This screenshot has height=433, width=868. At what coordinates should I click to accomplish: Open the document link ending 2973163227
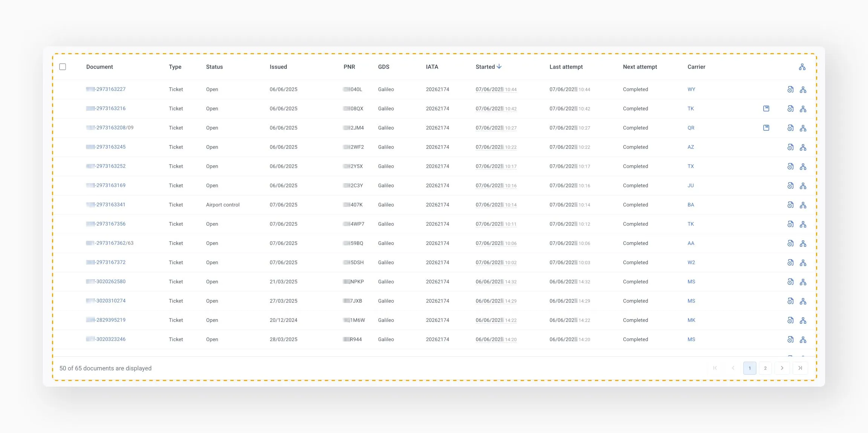tap(110, 89)
